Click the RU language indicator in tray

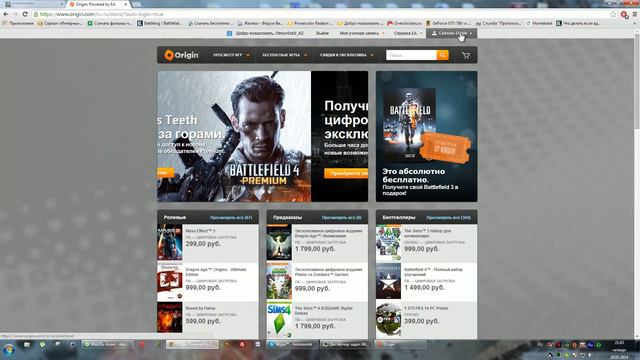540,344
